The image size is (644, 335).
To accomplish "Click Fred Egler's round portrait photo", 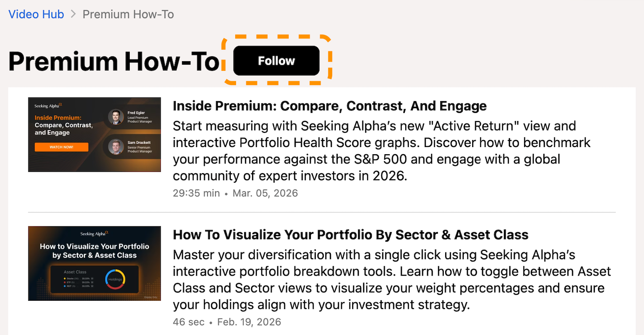I will [x=116, y=117].
